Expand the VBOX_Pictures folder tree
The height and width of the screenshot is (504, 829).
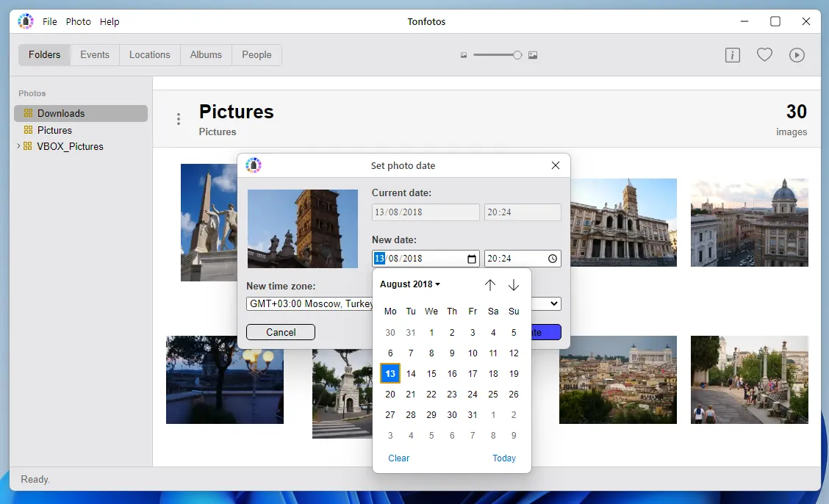click(18, 146)
